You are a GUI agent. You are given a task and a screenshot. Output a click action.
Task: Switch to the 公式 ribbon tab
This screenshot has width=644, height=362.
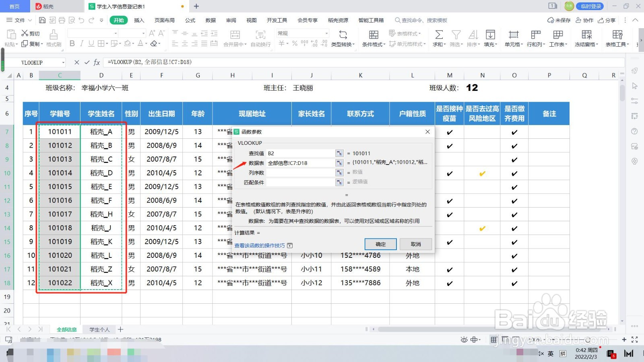(x=190, y=20)
